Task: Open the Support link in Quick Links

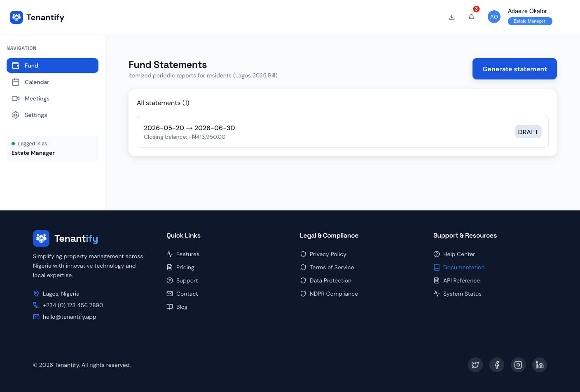Action: (x=187, y=280)
